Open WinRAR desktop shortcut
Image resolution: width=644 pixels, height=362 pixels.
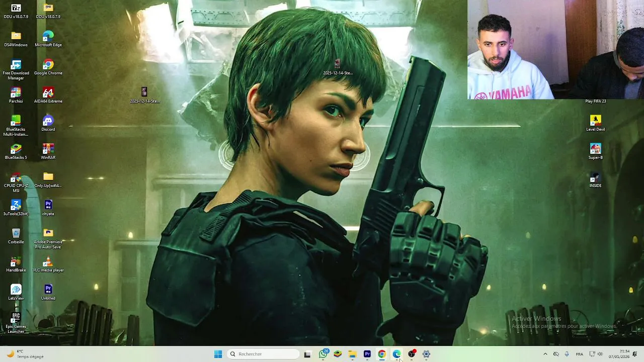click(48, 152)
